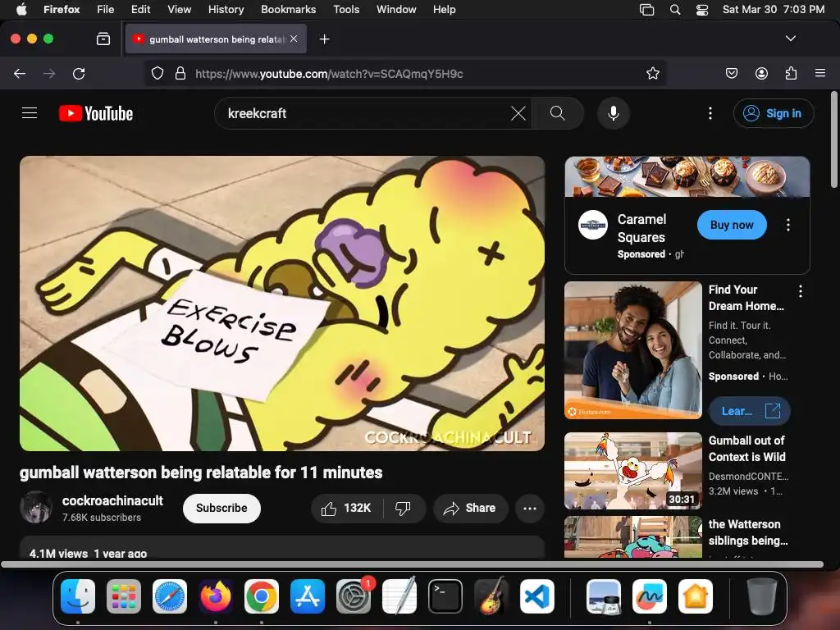The width and height of the screenshot is (840, 630).
Task: Open Gumball out of Context thumbnail
Action: pos(633,470)
